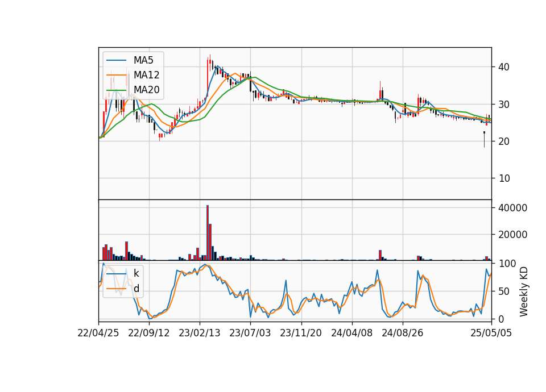Click the price axis value 20
This screenshot has height=392, width=546.
pos(504,141)
